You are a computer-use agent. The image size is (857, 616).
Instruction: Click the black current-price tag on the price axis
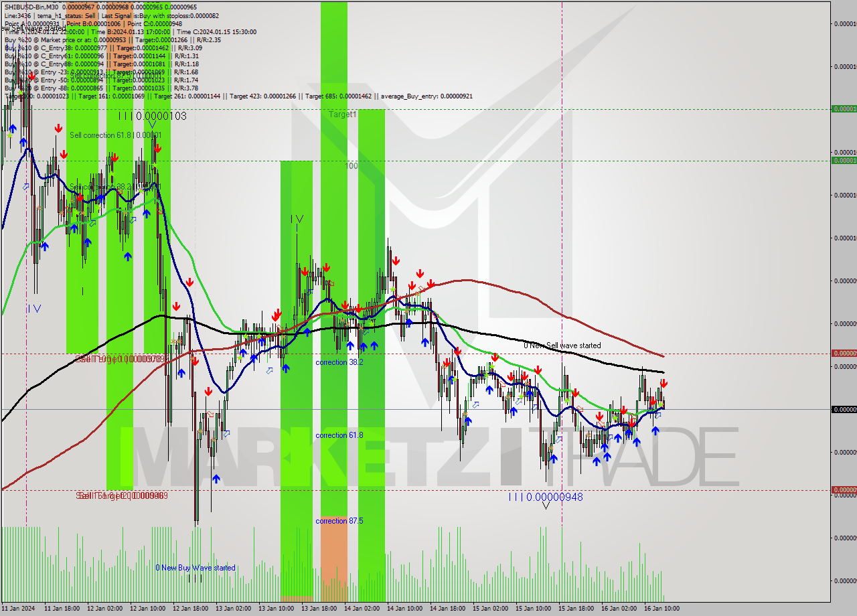(844, 409)
